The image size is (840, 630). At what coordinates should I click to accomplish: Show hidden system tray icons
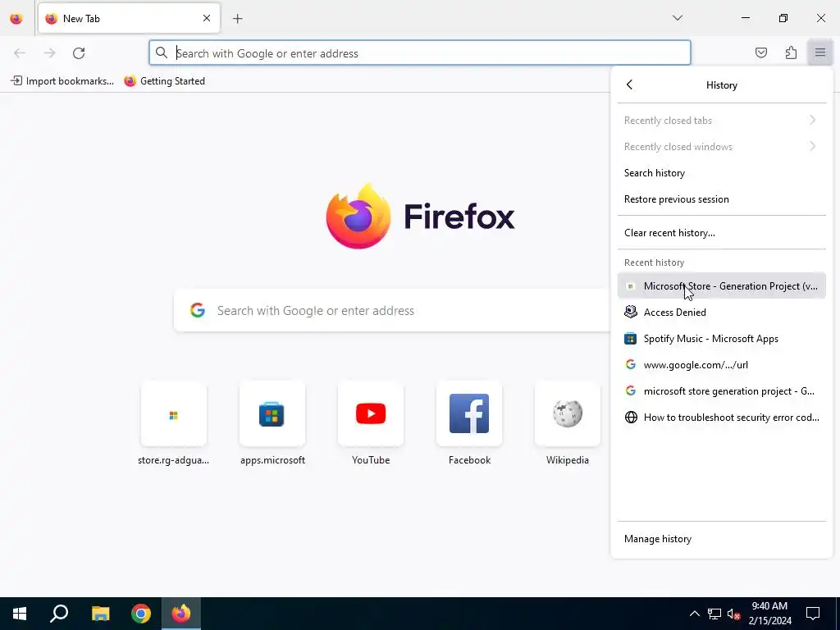pos(694,614)
